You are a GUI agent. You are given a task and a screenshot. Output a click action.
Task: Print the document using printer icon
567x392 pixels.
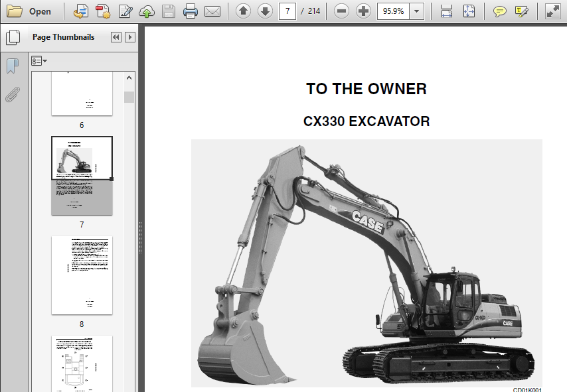point(190,11)
